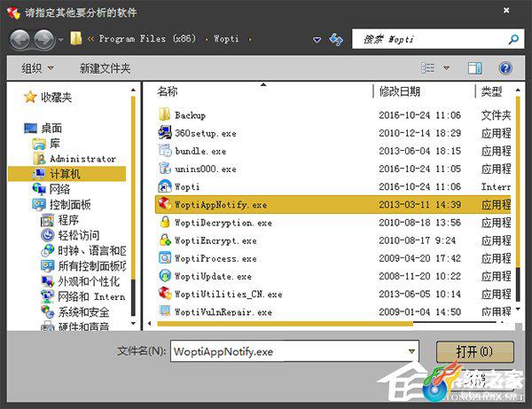Sort by the 类型 column header
This screenshot has width=532, height=409.
(491, 91)
